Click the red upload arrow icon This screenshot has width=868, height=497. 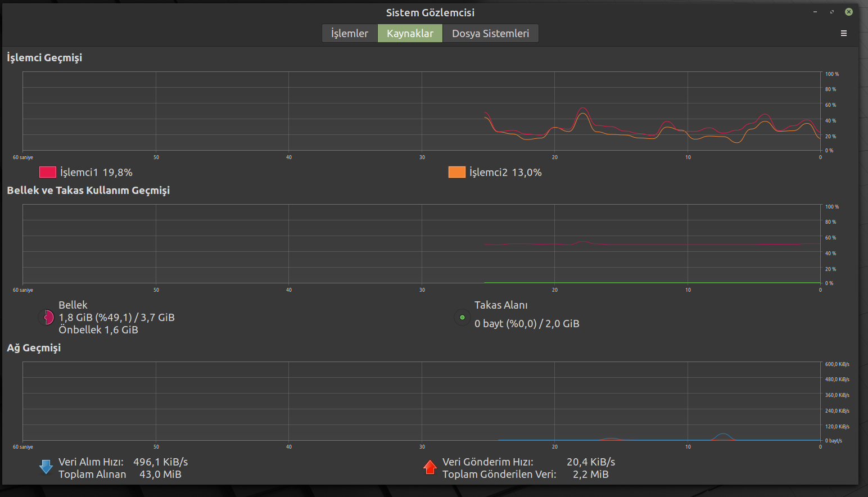430,467
